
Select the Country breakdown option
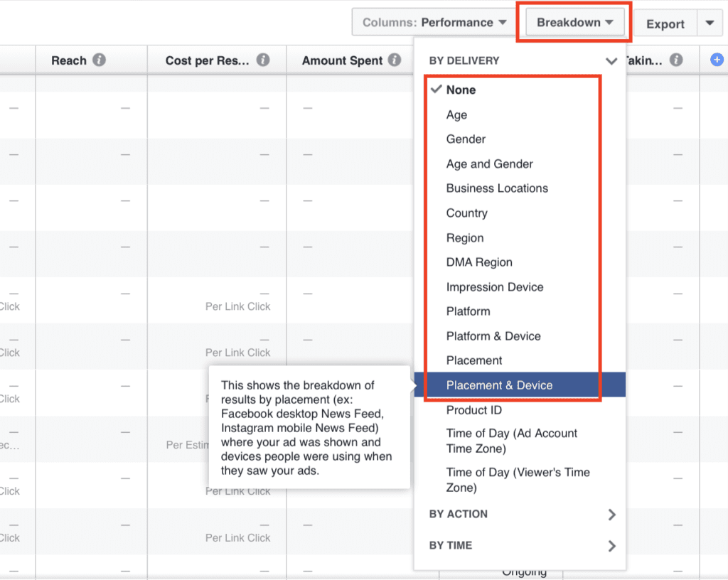[x=520, y=213]
